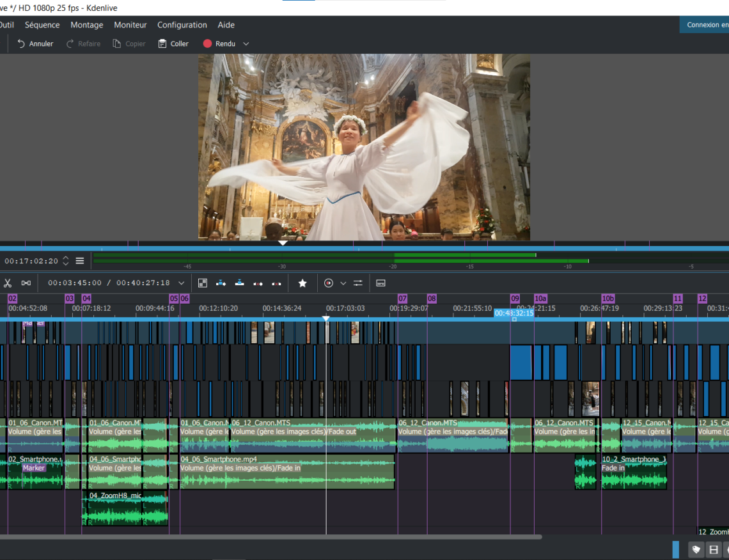729x560 pixels.
Task: Click timeline guide marker 11
Action: tap(678, 299)
